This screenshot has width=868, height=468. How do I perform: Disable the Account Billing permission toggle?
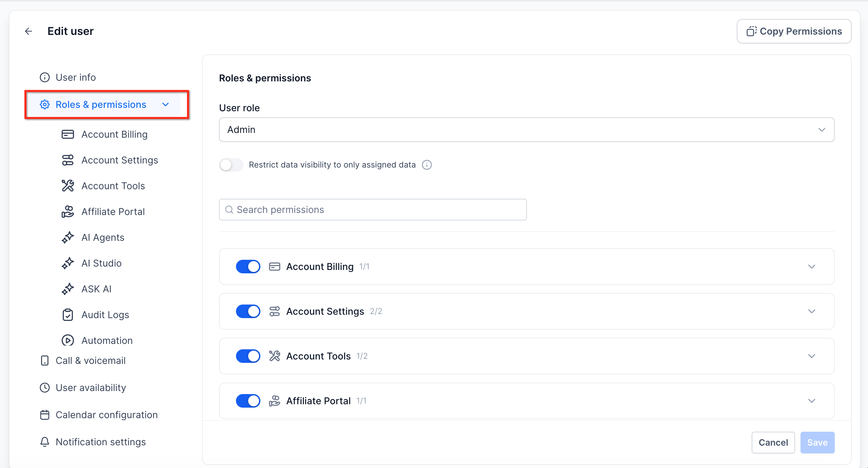coord(248,267)
